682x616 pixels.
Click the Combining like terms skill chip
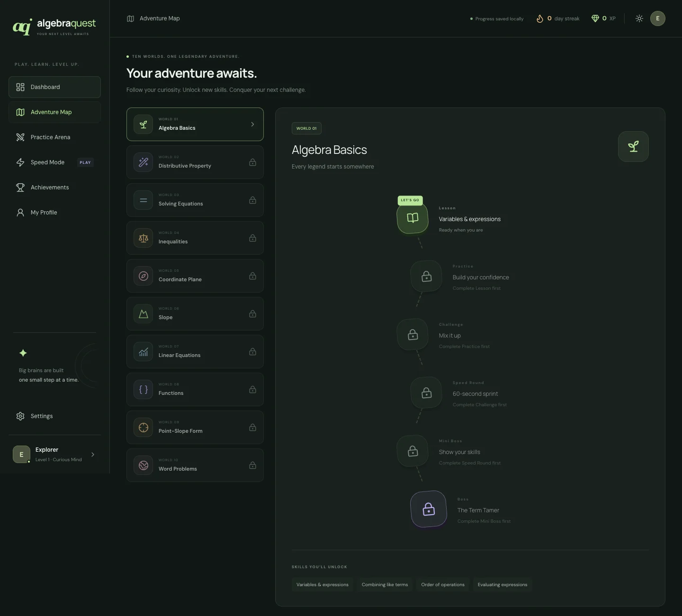point(385,585)
